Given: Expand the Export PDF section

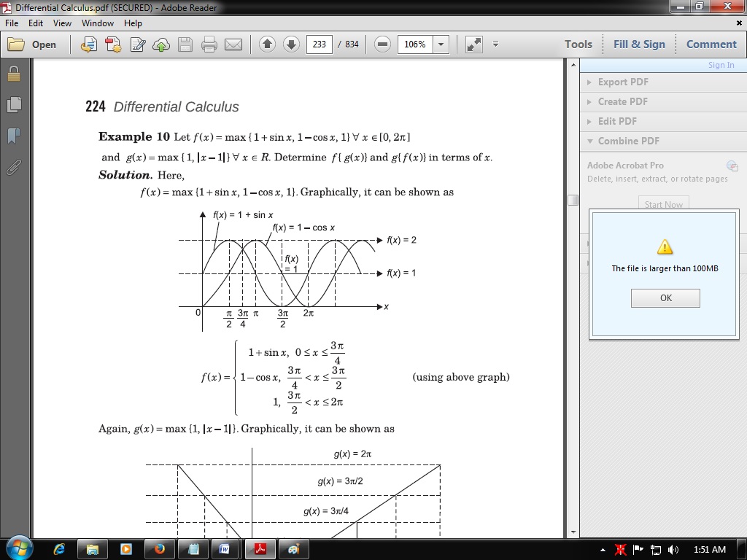Looking at the screenshot, I should [622, 82].
